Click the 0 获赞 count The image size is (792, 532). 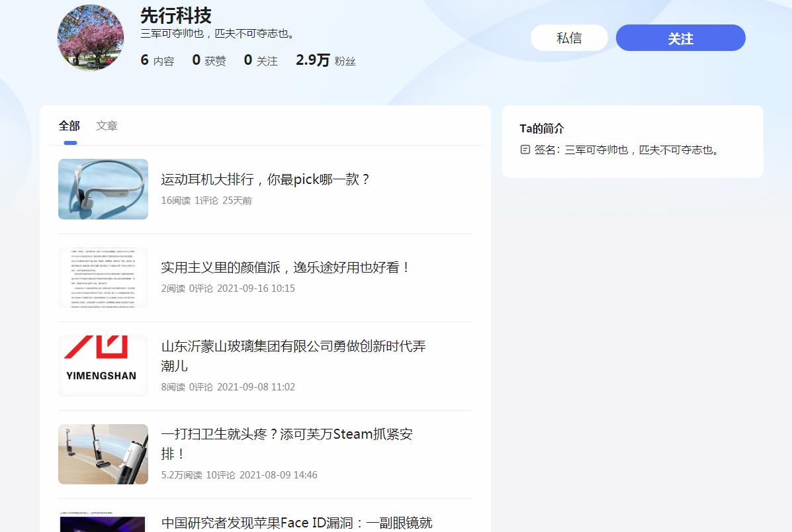209,60
